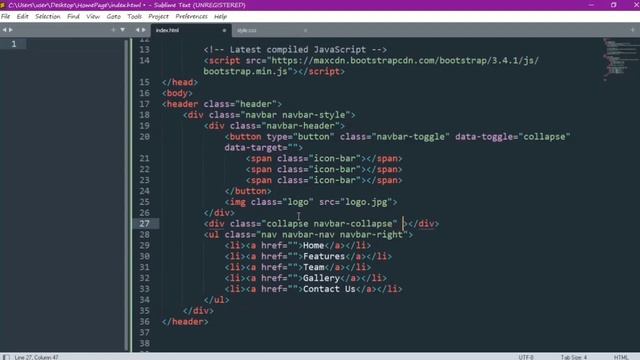The height and width of the screenshot is (360, 640).
Task: Click the closing button tag
Action: 248,191
